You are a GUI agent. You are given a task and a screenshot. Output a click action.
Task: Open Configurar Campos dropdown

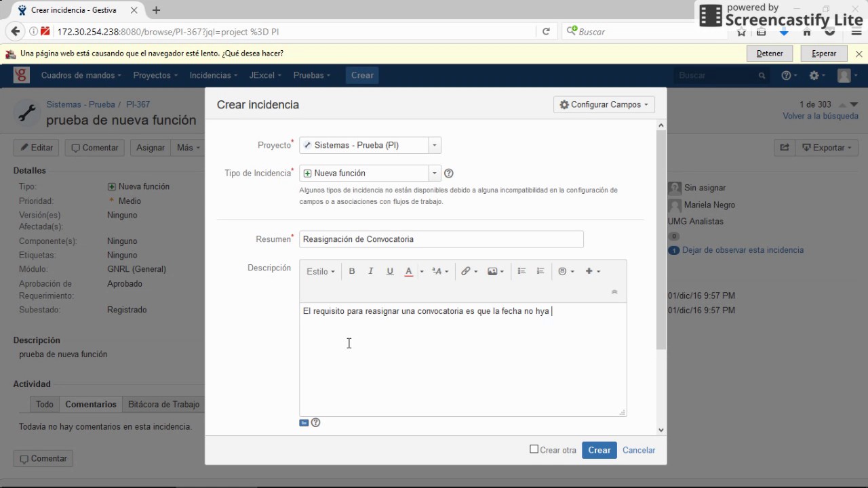tap(604, 104)
